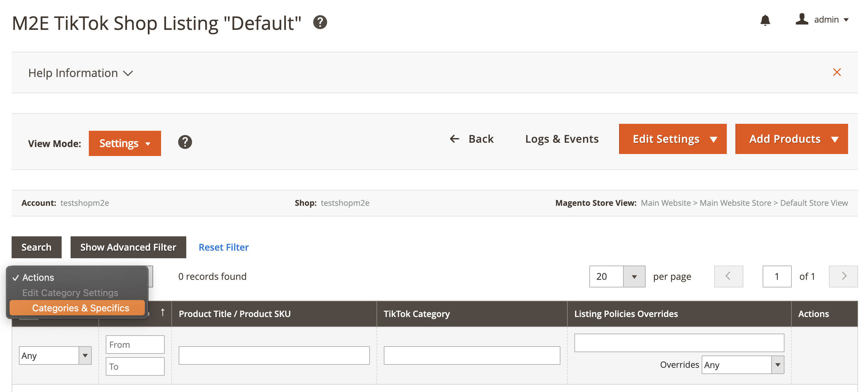Image resolution: width=868 pixels, height=392 pixels.
Task: Expand the Help Information section
Action: [x=81, y=73]
